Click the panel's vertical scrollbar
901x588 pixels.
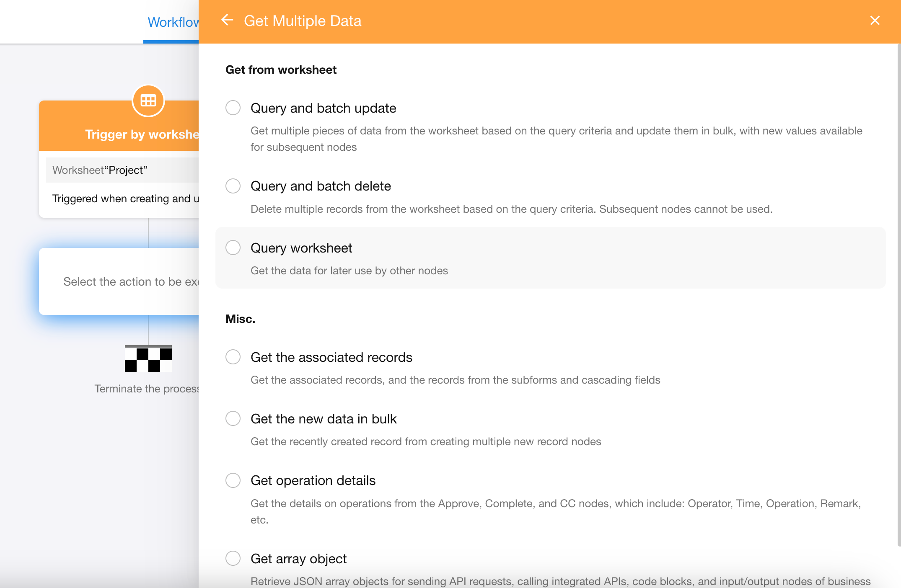click(x=898, y=293)
